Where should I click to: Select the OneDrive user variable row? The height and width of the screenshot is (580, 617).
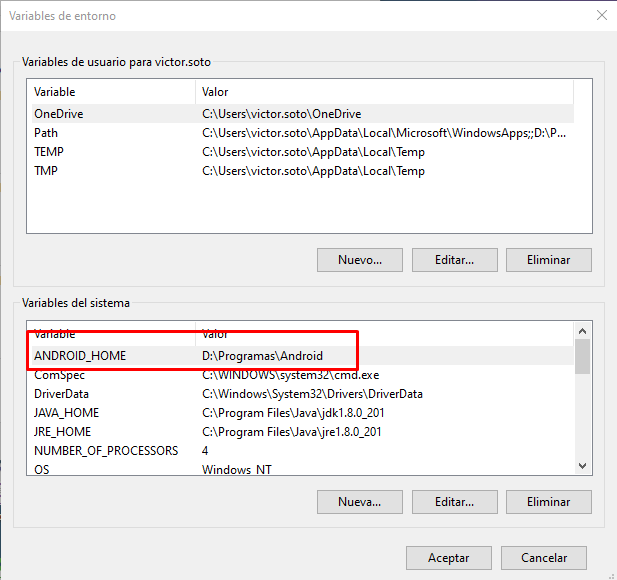(x=59, y=114)
